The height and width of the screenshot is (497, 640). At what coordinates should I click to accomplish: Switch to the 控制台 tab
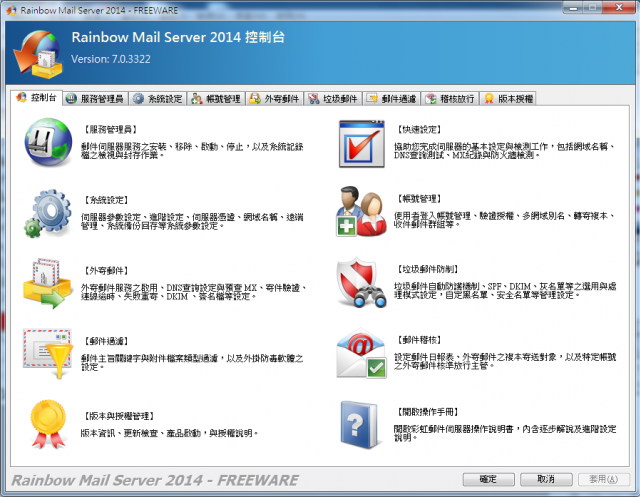point(36,98)
